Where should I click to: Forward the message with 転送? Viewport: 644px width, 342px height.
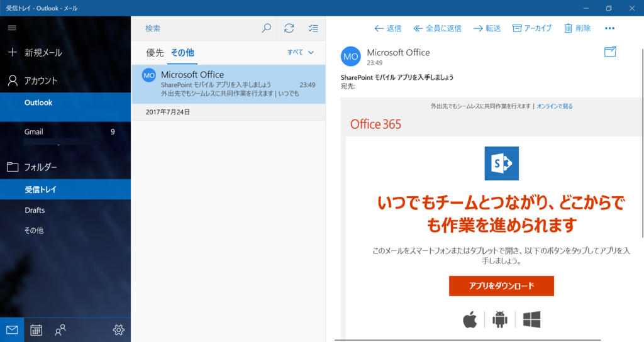487,28
